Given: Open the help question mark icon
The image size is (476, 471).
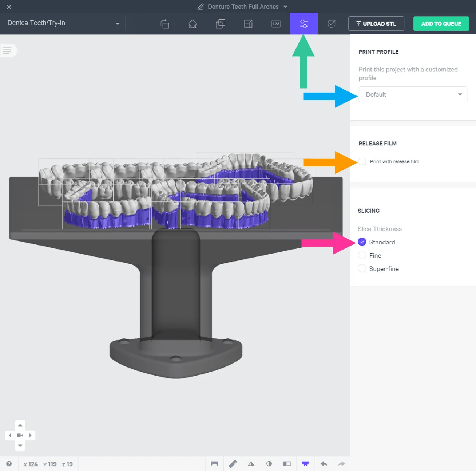Looking at the screenshot, I should point(9,464).
